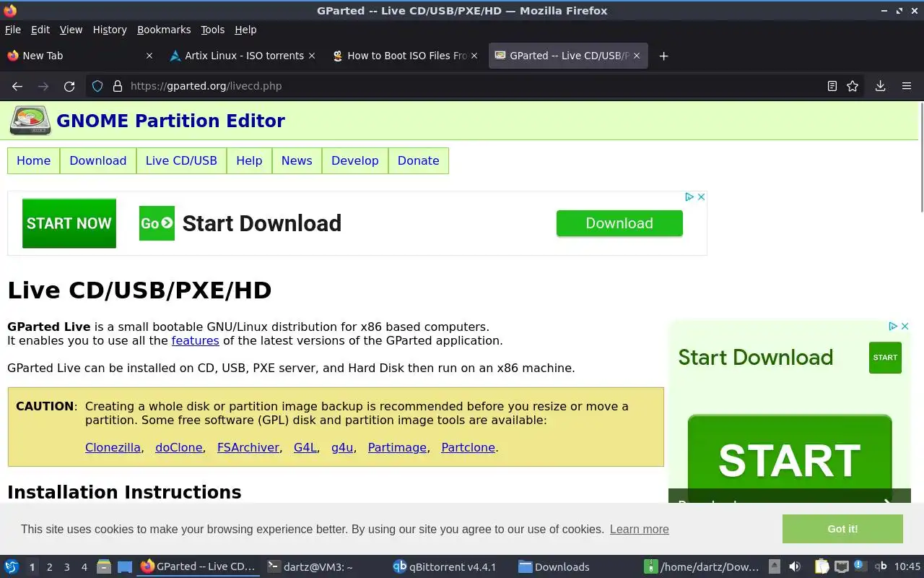This screenshot has height=578, width=924.
Task: Open the qBittorrent tray icon
Action: (881, 567)
